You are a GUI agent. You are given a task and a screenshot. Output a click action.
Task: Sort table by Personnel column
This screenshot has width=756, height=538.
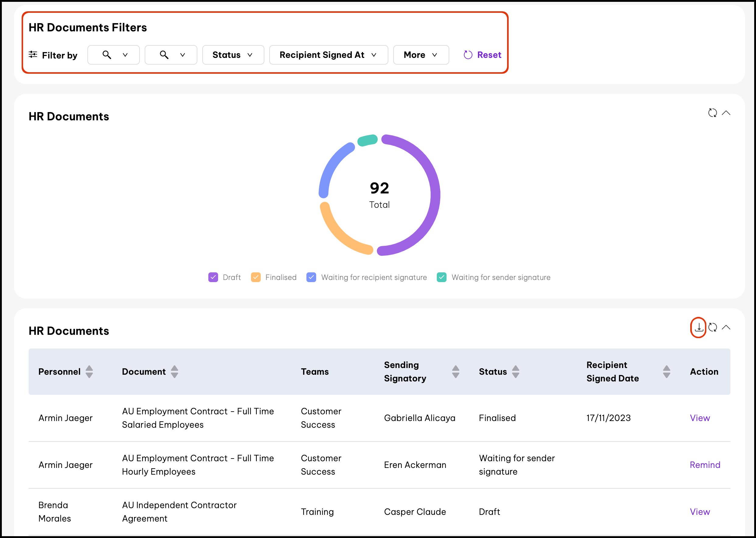coord(89,372)
